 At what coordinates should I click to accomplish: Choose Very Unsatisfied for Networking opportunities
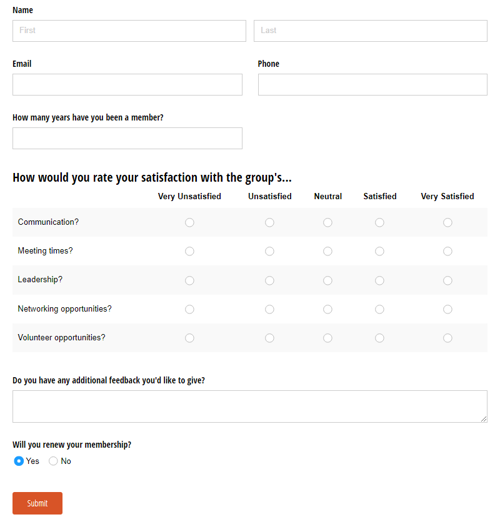coord(190,309)
